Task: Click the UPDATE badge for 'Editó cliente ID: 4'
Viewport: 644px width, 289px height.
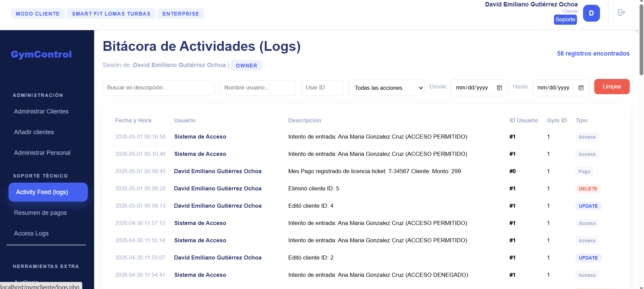Action: click(588, 206)
